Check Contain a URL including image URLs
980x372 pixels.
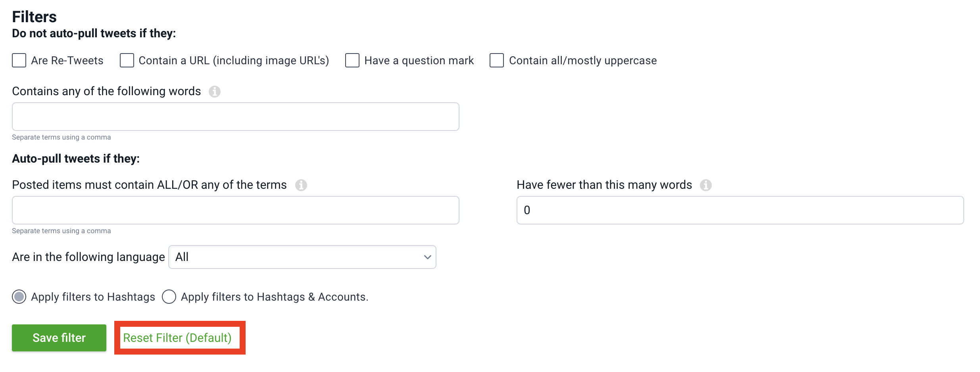click(x=127, y=60)
